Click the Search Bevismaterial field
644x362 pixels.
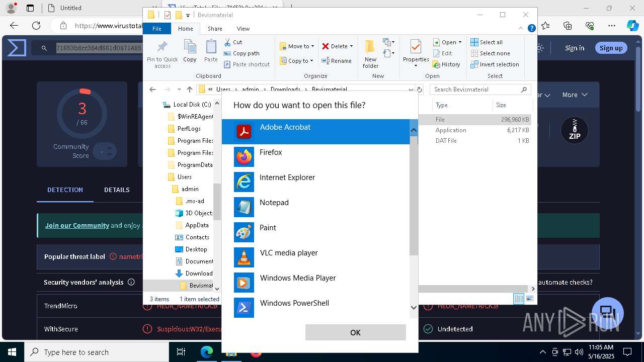[x=480, y=89]
